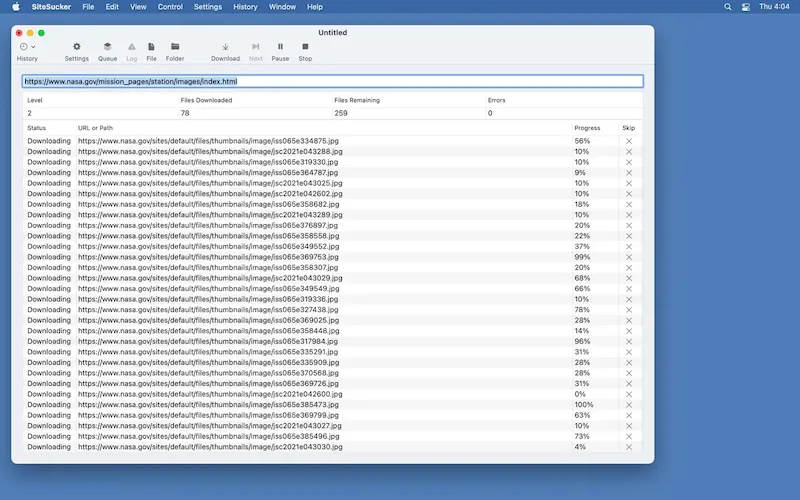The height and width of the screenshot is (500, 800).
Task: Click the URL input field
Action: [x=333, y=81]
